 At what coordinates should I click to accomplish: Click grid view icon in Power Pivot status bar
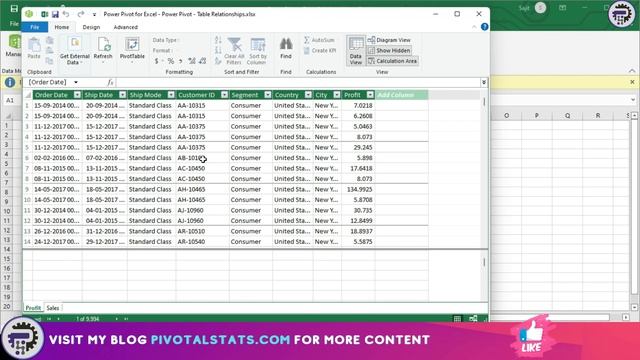coord(458,319)
